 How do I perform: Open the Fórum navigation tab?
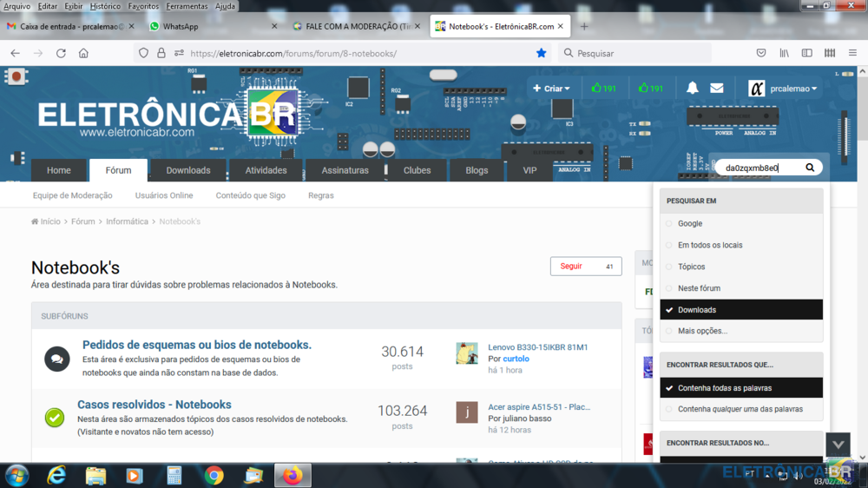[x=118, y=170]
